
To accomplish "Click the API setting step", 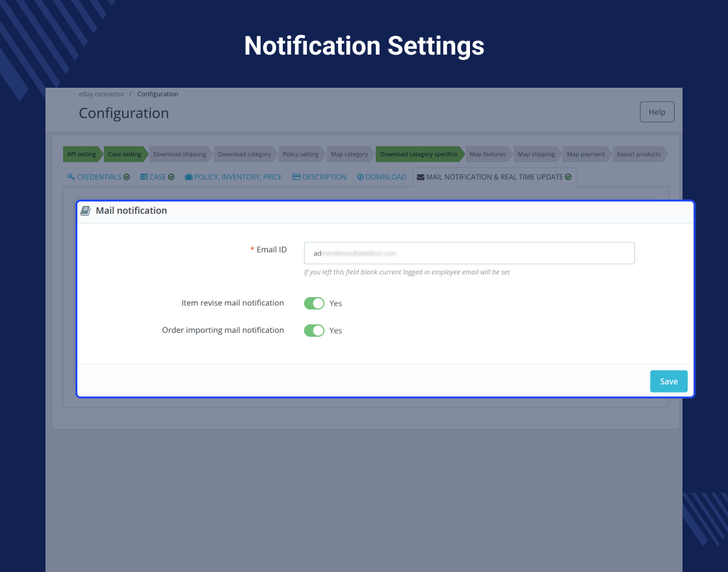I will click(83, 154).
